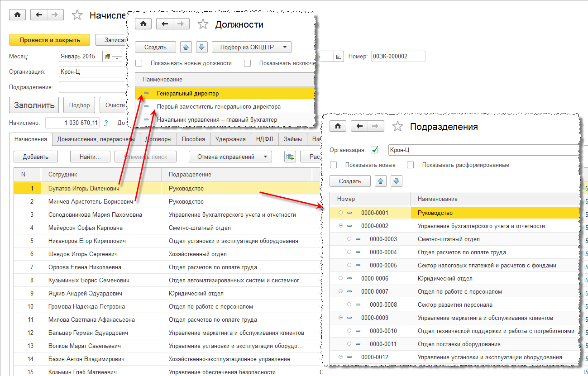This screenshot has height=376, width=588.
Task: Click the Заполнить button
Action: (34, 105)
